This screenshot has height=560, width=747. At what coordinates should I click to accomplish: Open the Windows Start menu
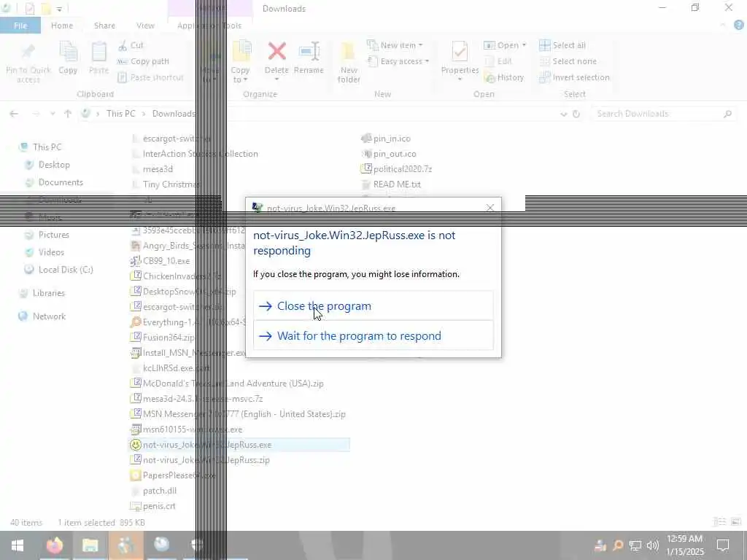(18, 545)
